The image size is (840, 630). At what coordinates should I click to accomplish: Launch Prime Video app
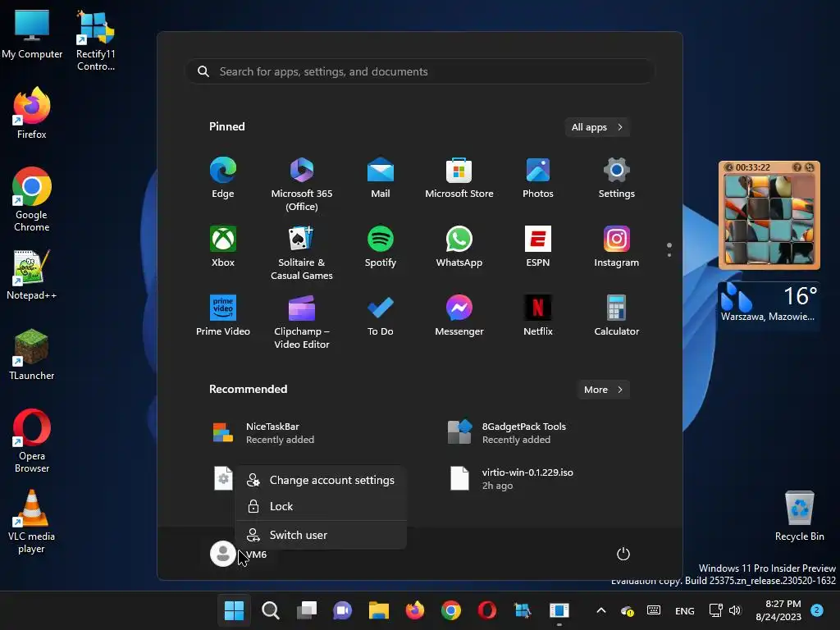(x=223, y=316)
